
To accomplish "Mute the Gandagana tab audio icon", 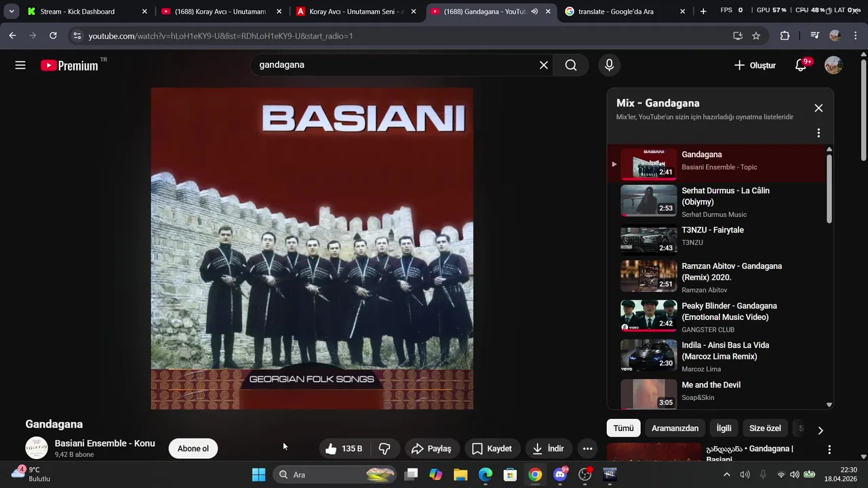I will coord(534,12).
